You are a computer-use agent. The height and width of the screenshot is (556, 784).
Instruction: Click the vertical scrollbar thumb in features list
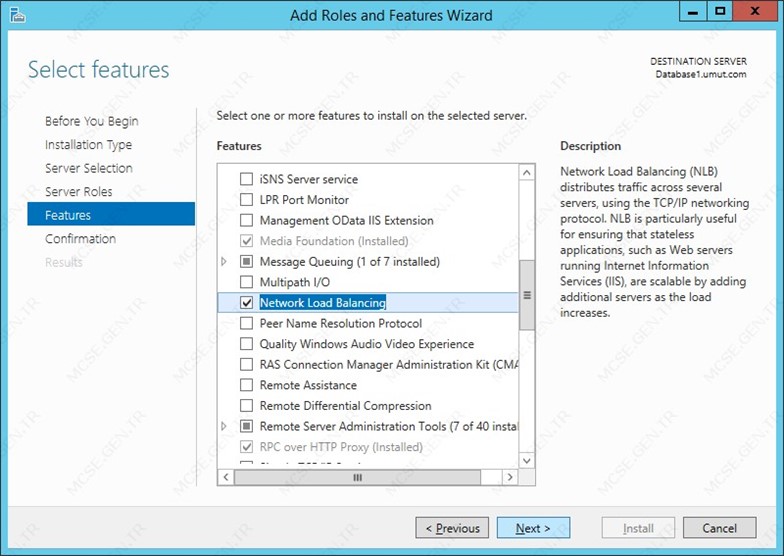coord(526,295)
